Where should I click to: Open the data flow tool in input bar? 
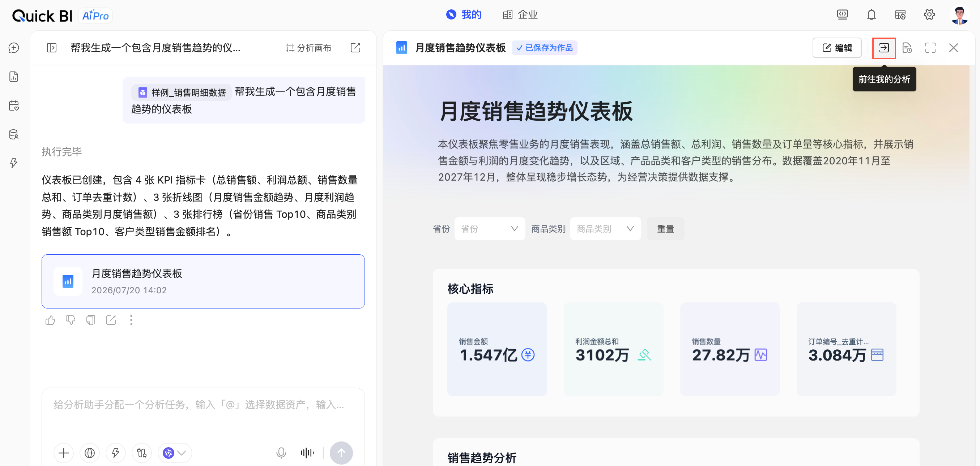click(x=141, y=453)
